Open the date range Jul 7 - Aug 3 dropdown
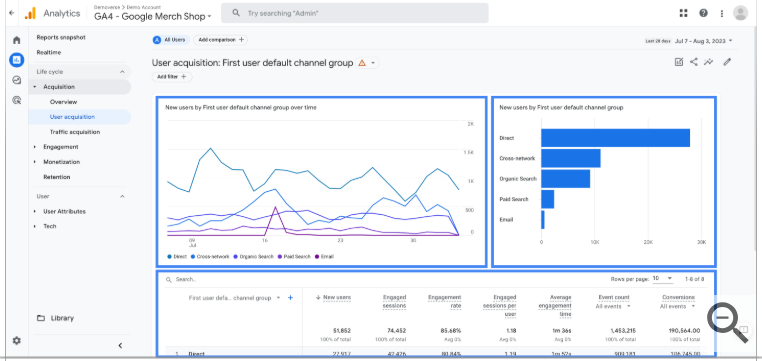Image resolution: width=762 pixels, height=361 pixels. 703,41
